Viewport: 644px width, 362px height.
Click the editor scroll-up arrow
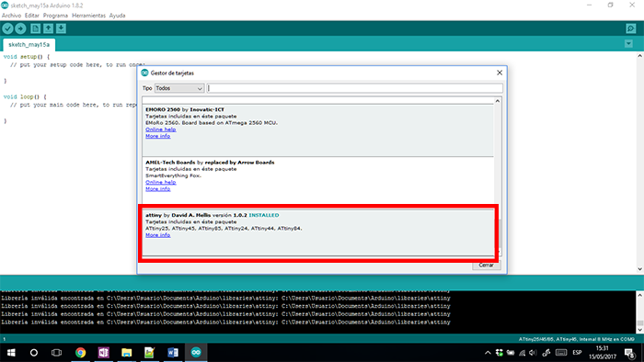click(x=640, y=56)
